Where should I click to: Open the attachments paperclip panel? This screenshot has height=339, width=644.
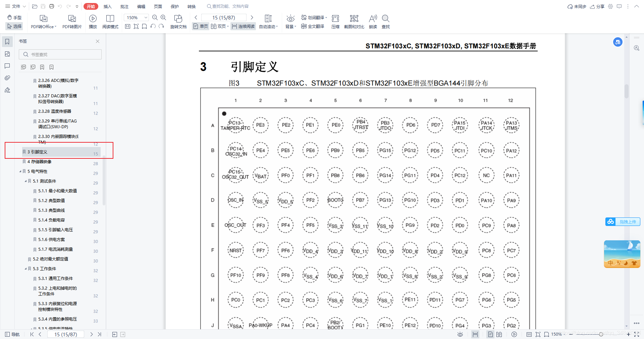(7, 78)
